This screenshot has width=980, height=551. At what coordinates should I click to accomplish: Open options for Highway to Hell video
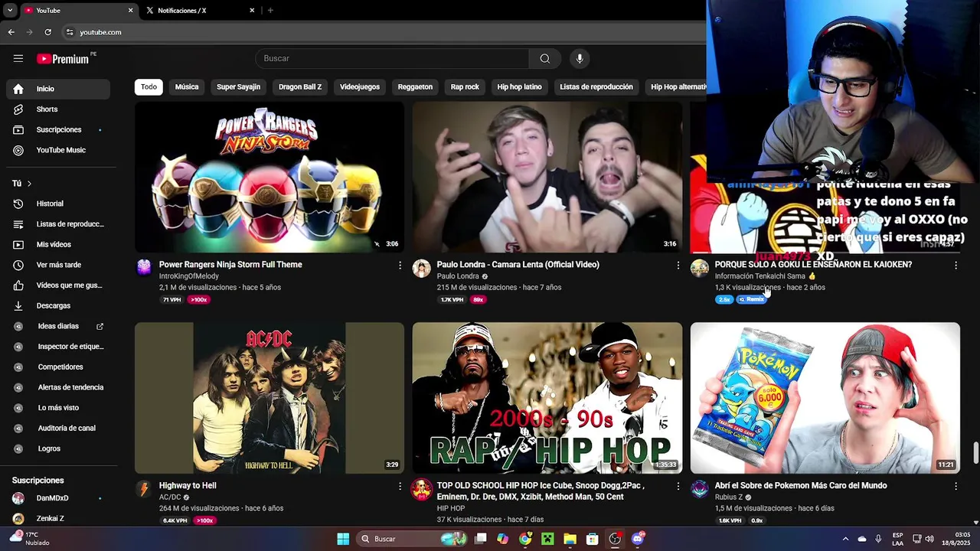(x=400, y=486)
